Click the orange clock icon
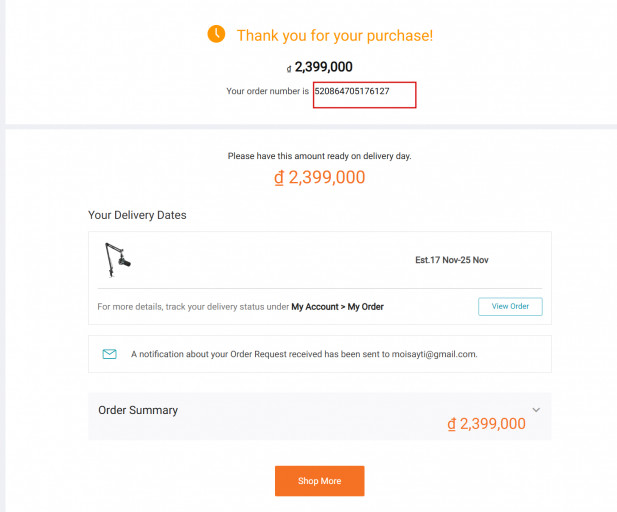 [x=216, y=35]
